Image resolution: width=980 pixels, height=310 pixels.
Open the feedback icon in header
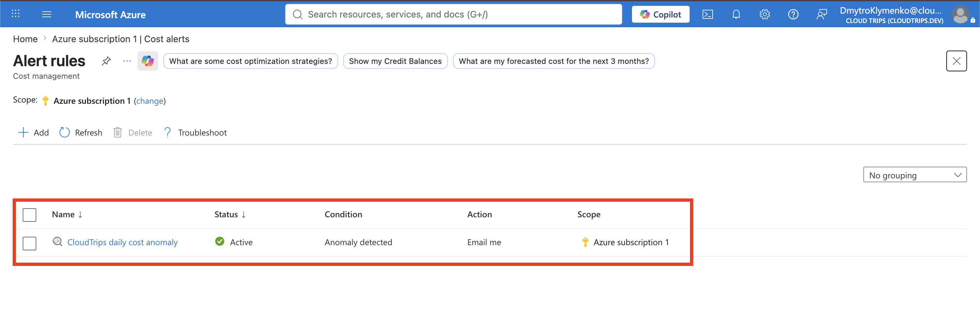coord(821,15)
